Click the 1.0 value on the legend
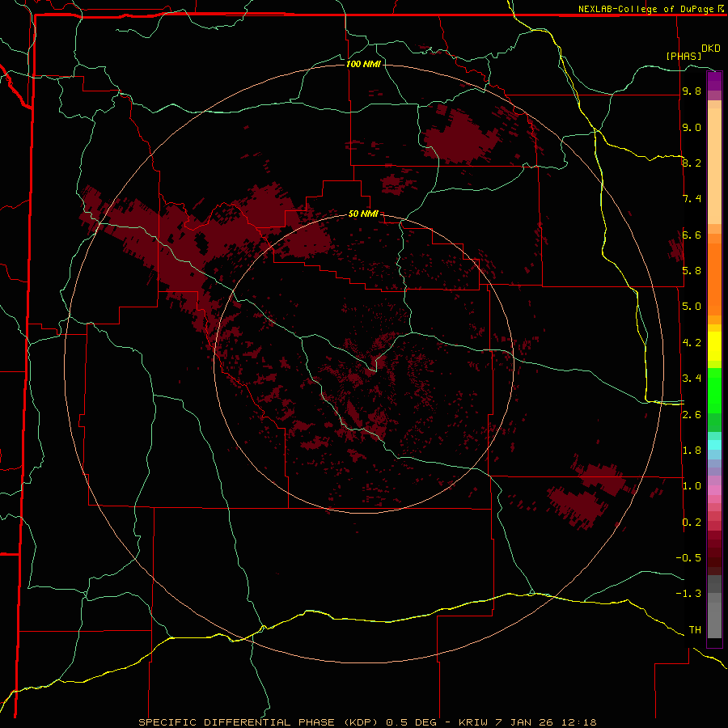 (692, 486)
